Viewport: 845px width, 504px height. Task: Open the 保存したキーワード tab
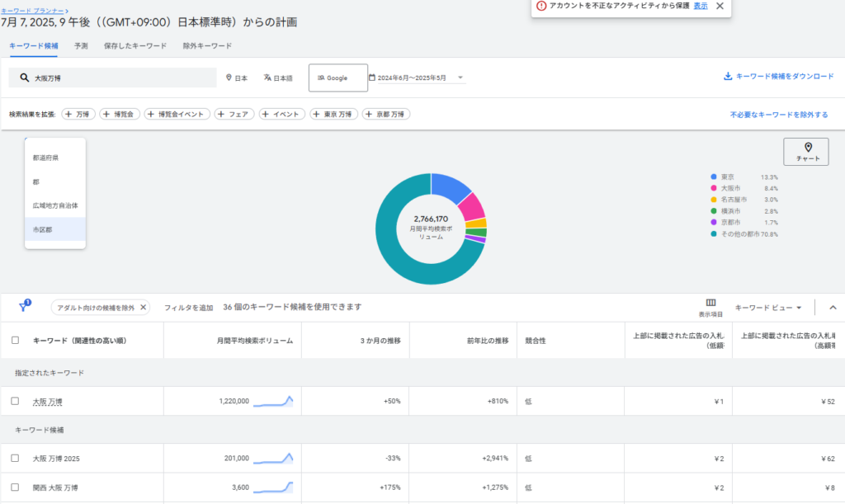click(135, 46)
